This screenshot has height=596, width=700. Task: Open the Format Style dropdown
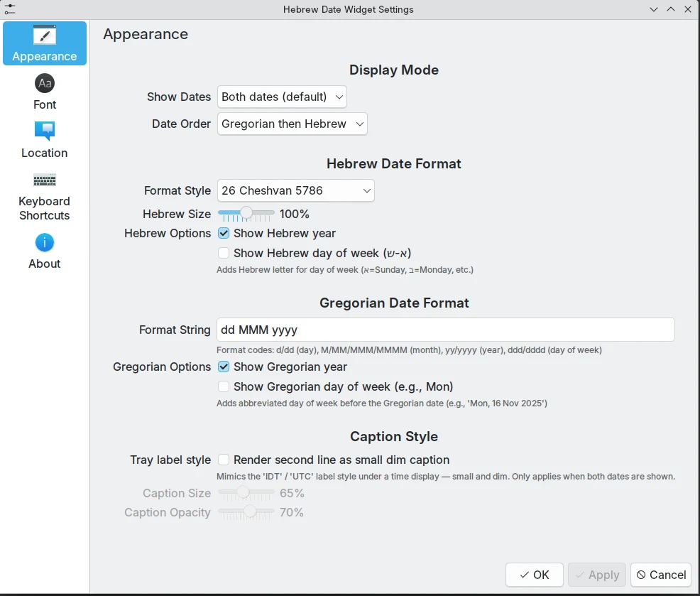tap(295, 190)
